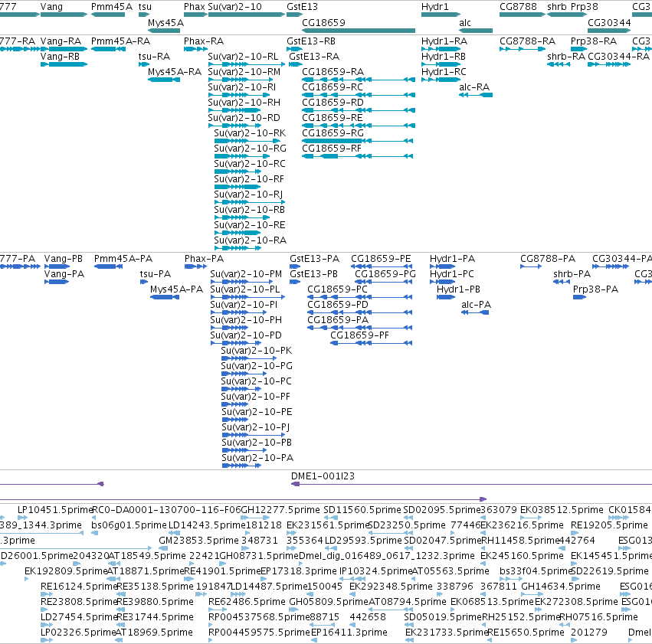Click the LP02326.5prime EST label

click(x=77, y=633)
